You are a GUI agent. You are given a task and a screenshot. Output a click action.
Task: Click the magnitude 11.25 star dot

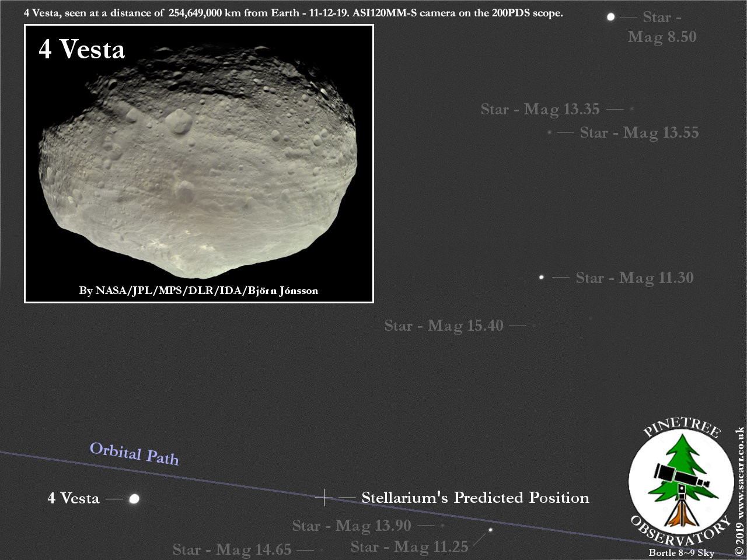click(490, 530)
